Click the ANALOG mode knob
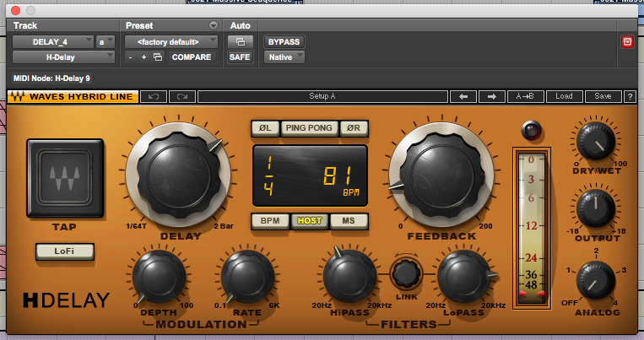Viewport: 644px width, 340px height. (596, 280)
